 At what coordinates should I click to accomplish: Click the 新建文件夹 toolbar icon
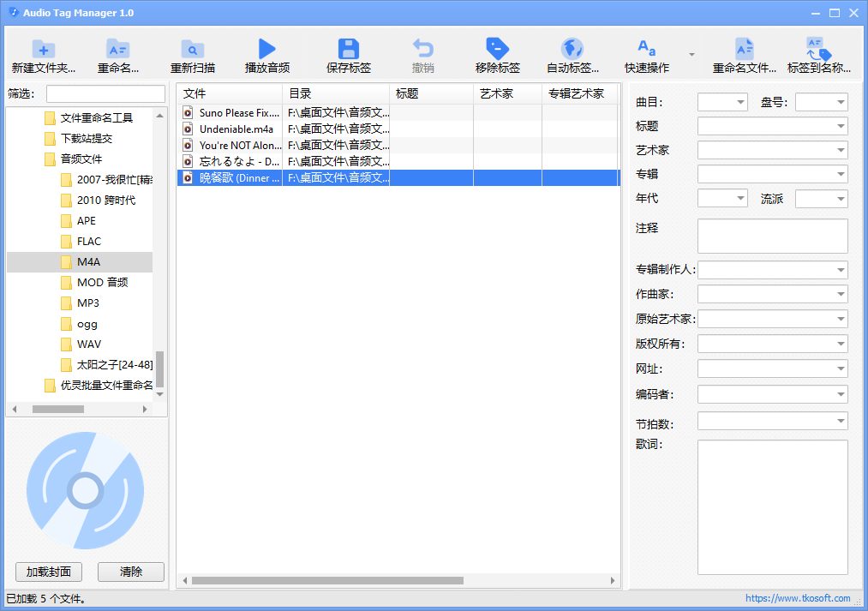[43, 49]
